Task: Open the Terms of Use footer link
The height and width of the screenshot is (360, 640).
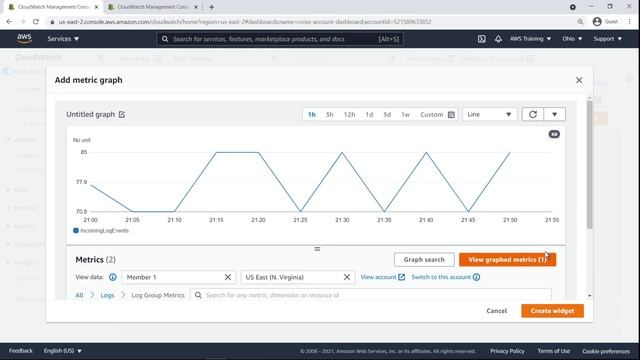Action: tap(553, 351)
